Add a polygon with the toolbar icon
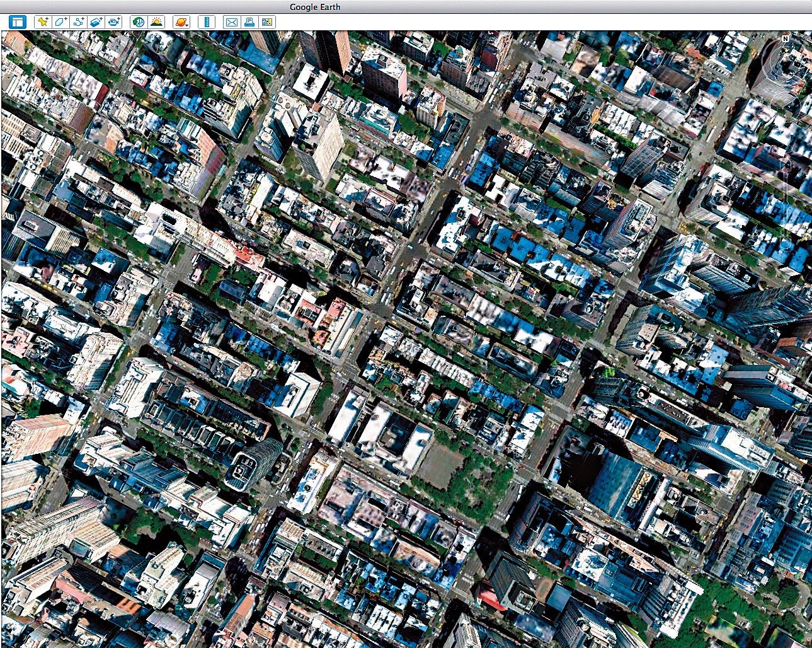812x648 pixels. [60, 22]
